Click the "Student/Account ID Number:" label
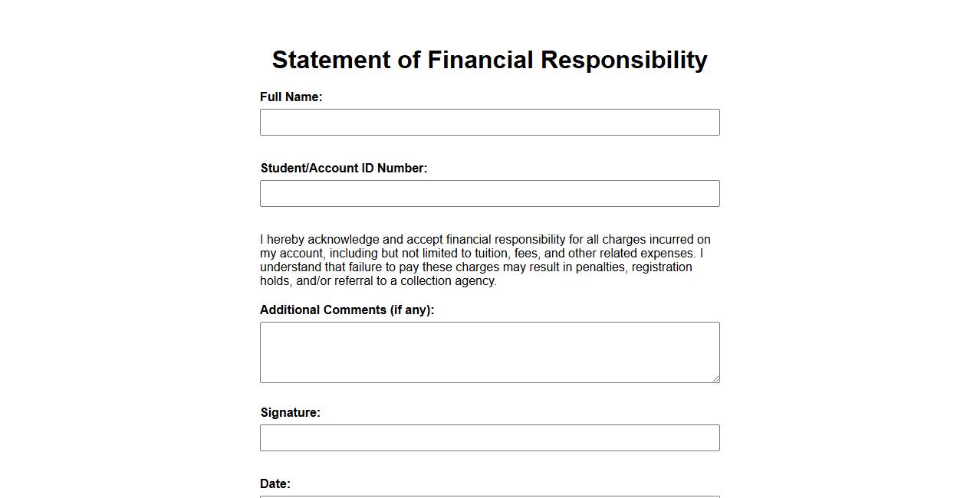 click(x=344, y=169)
